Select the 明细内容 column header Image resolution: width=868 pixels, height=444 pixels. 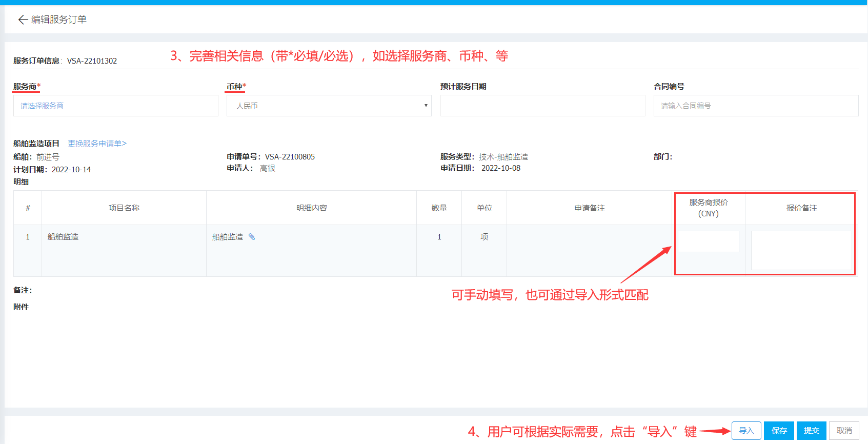click(311, 208)
